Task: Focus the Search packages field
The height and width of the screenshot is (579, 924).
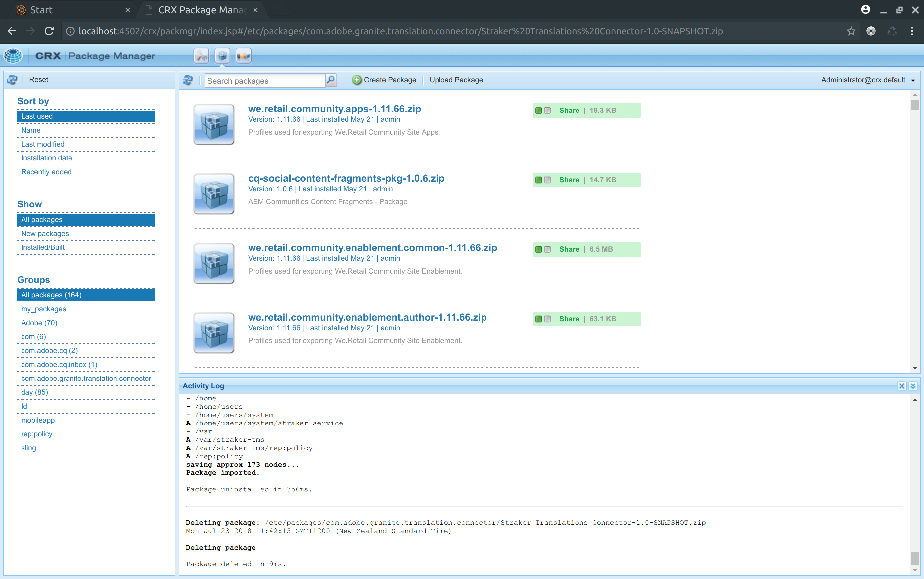Action: pyautogui.click(x=265, y=81)
